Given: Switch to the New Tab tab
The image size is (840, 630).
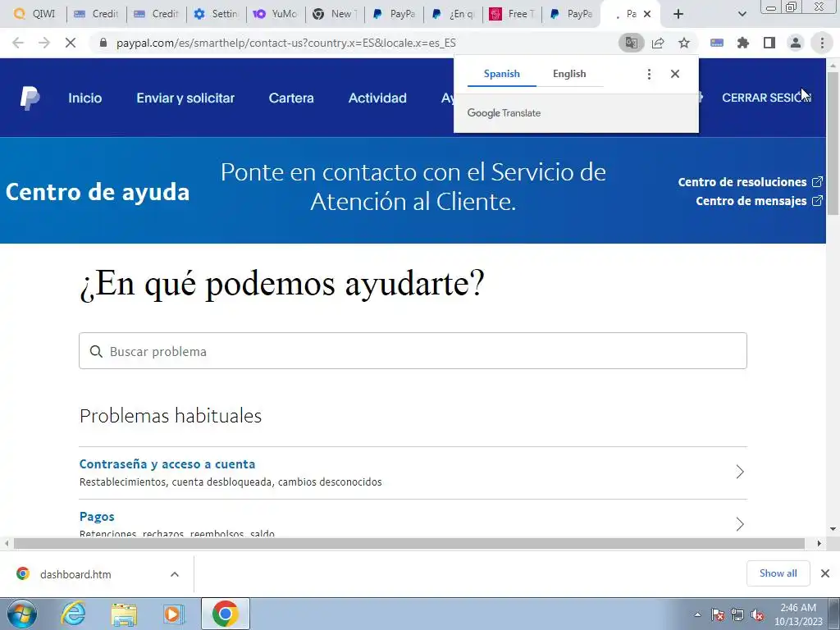Looking at the screenshot, I should tap(335, 14).
